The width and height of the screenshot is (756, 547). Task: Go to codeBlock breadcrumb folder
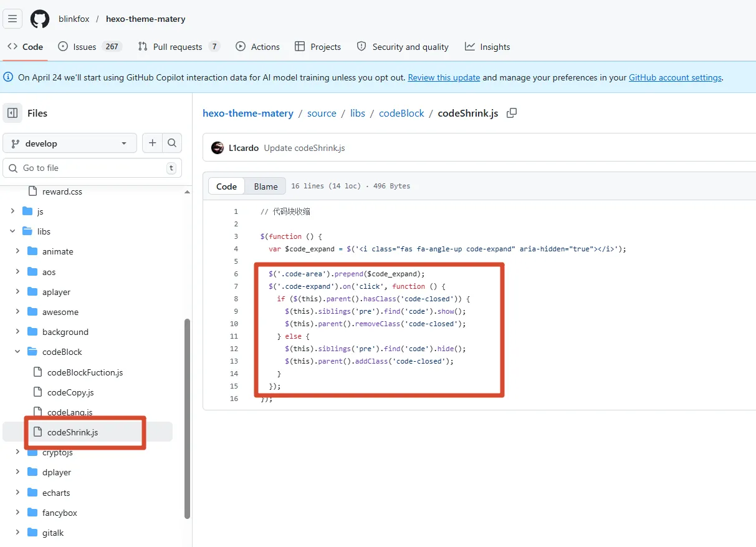click(x=401, y=113)
